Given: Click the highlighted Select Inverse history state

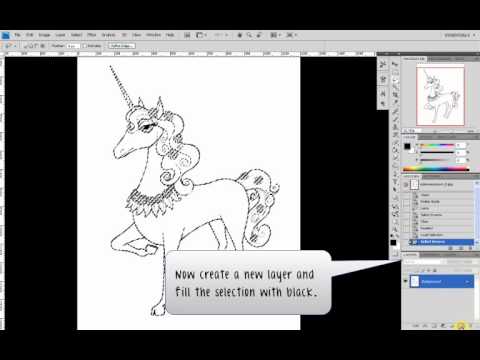Looking at the screenshot, I should (x=441, y=242).
